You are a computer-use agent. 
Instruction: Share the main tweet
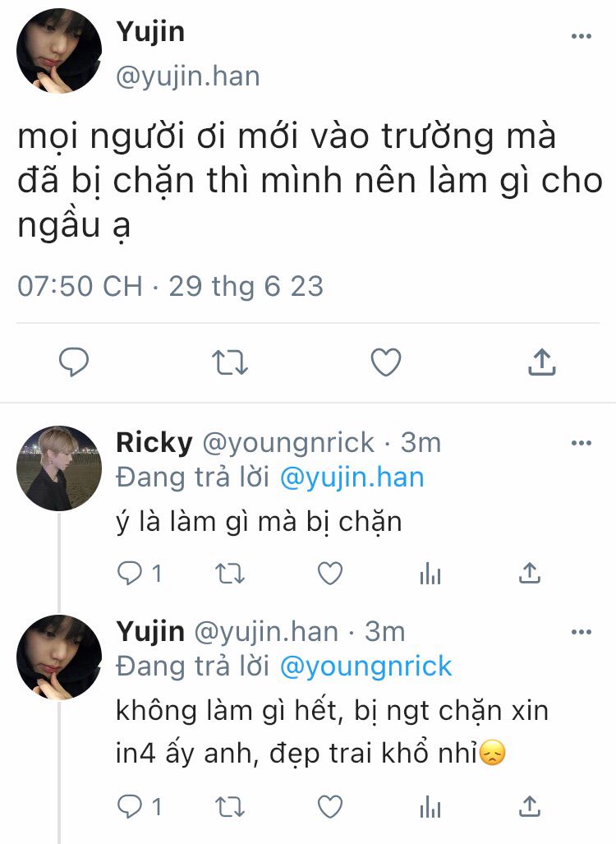pyautogui.click(x=542, y=361)
